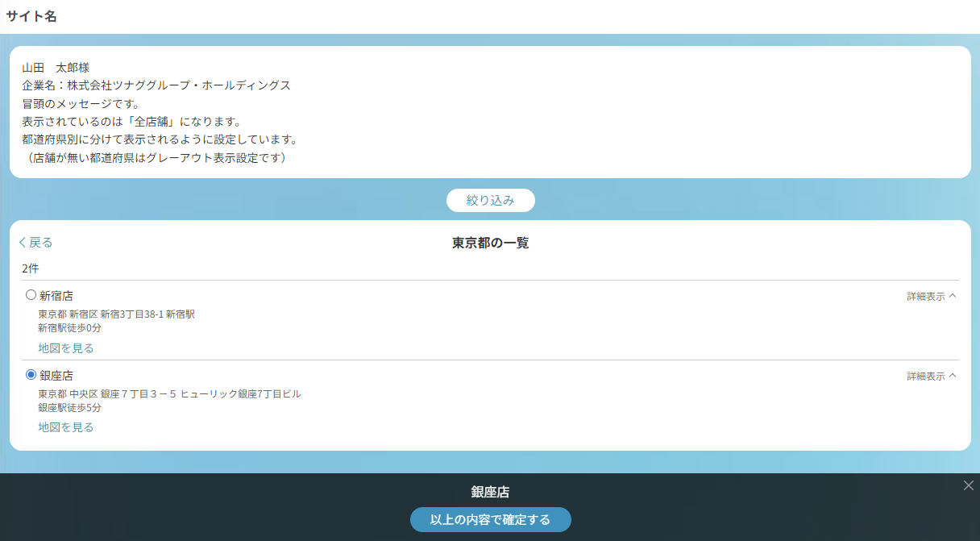Open 地図を見る for 銀座店
The height and width of the screenshot is (541, 980).
66,427
